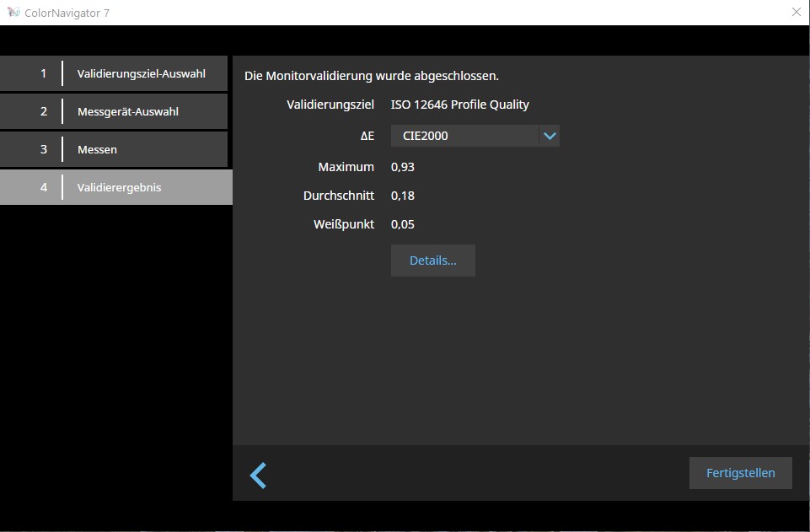Image resolution: width=810 pixels, height=532 pixels.
Task: Click the Weißpunkt value 0,05
Action: pyautogui.click(x=403, y=224)
